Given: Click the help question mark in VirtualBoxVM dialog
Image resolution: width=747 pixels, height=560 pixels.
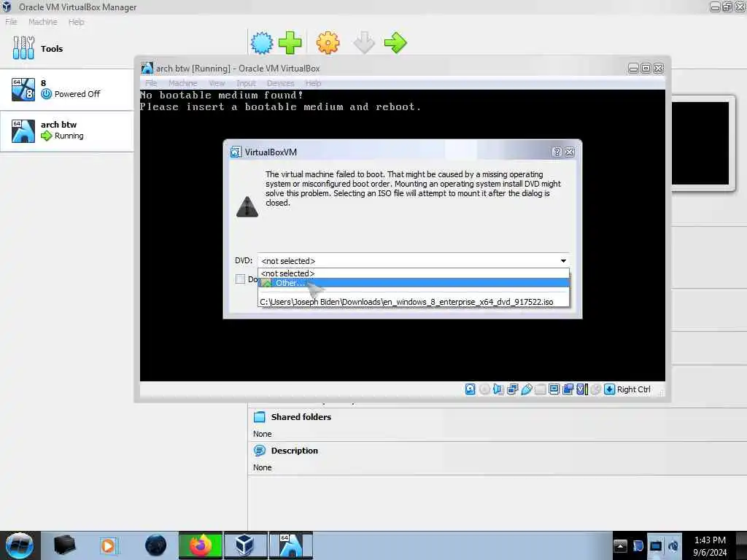Looking at the screenshot, I should pyautogui.click(x=557, y=152).
